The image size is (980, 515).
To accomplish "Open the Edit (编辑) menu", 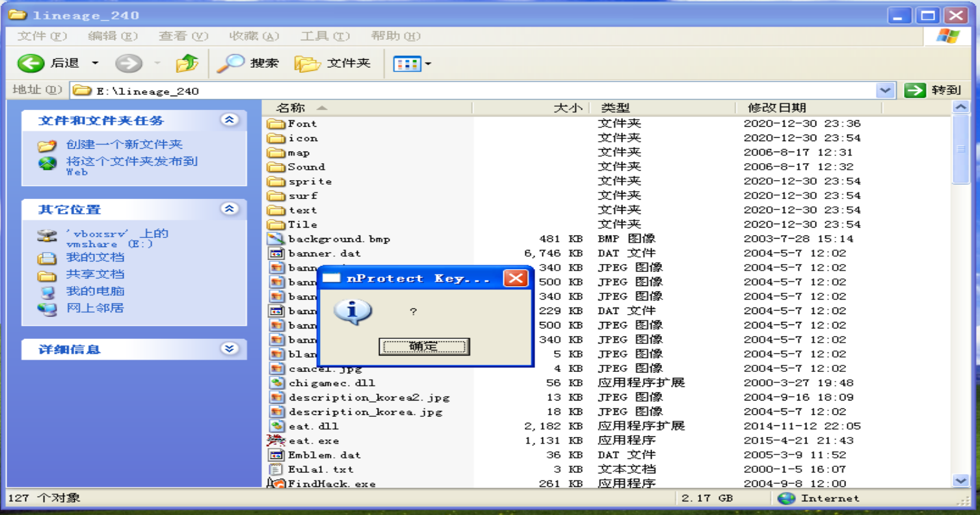I will click(113, 36).
